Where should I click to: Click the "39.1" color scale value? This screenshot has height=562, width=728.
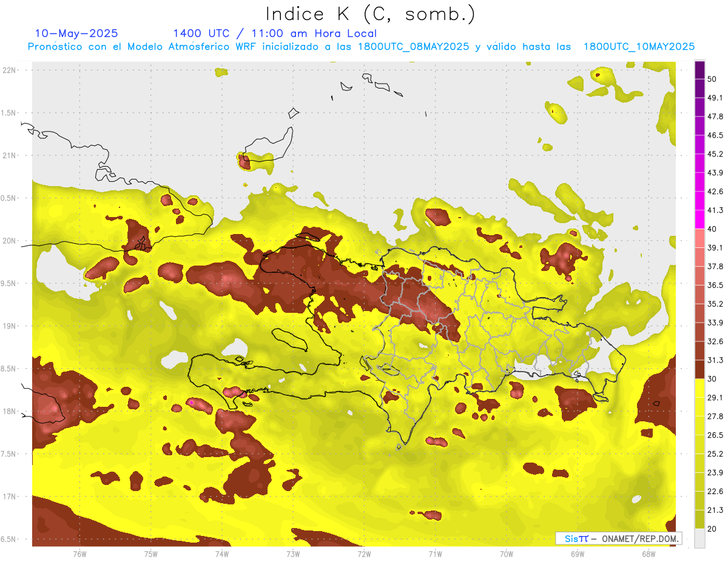[716, 248]
